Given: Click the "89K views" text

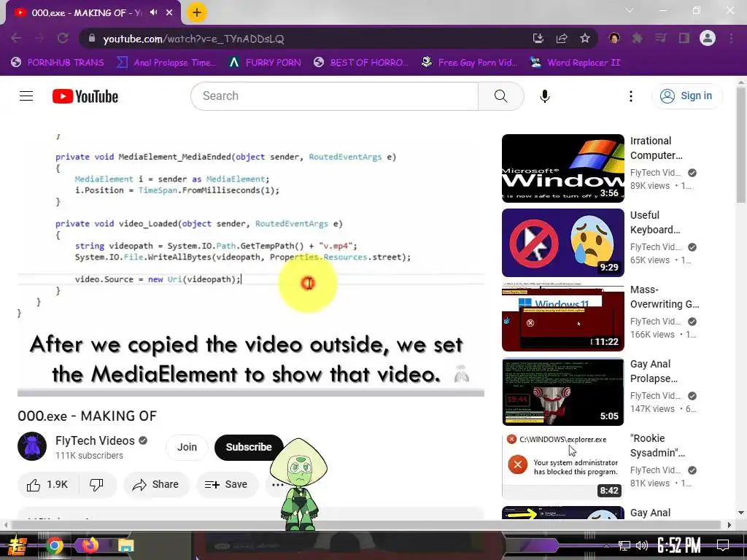Looking at the screenshot, I should [x=649, y=186].
